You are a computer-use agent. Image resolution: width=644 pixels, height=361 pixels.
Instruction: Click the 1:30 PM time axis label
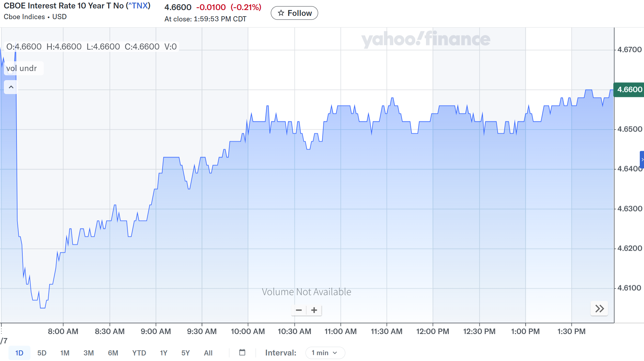[571, 331]
